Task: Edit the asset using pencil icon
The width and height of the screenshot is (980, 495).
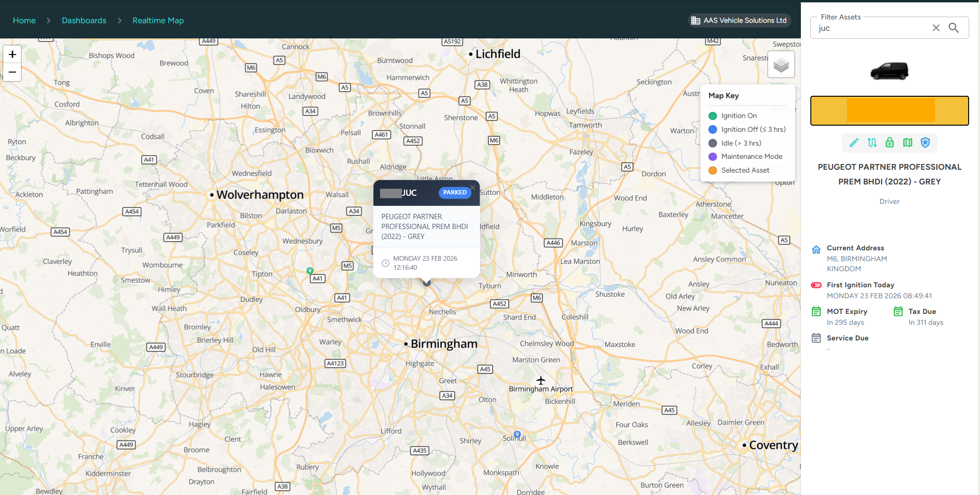Action: coord(854,143)
